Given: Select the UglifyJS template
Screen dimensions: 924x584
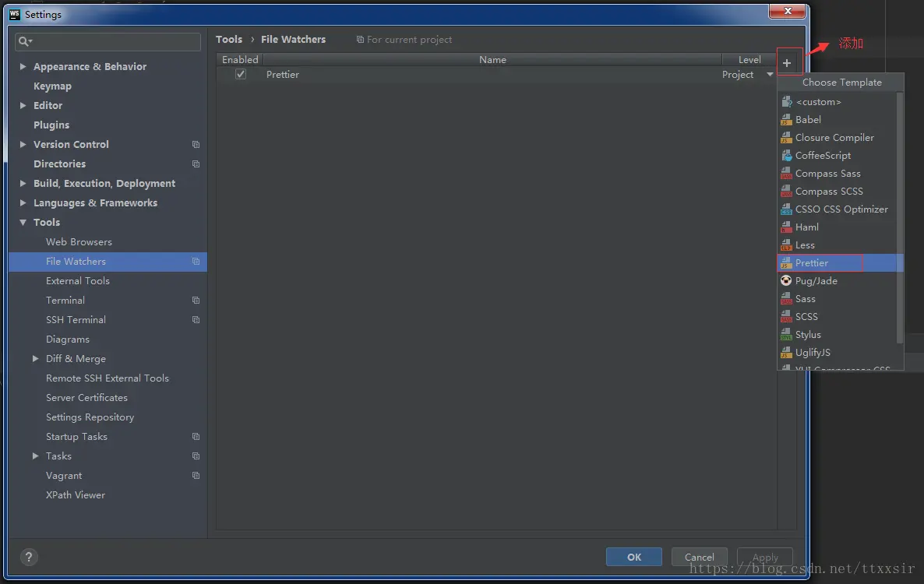Looking at the screenshot, I should click(x=813, y=352).
